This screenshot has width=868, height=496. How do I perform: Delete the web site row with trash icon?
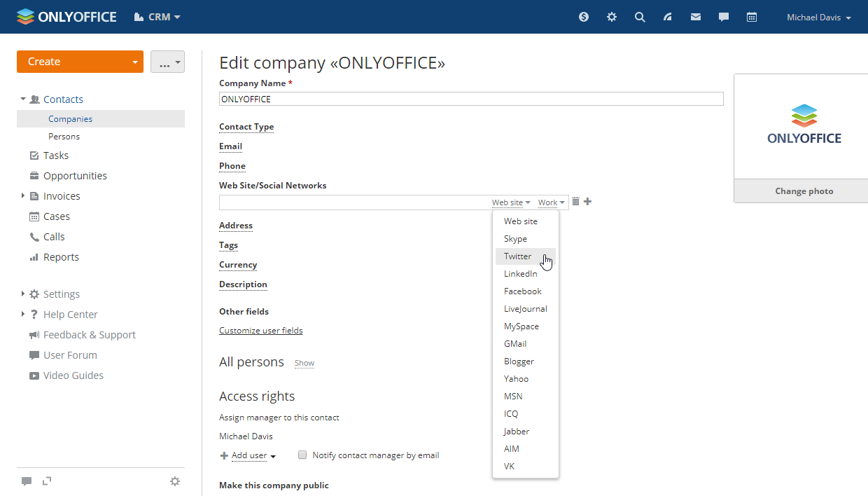pyautogui.click(x=575, y=202)
